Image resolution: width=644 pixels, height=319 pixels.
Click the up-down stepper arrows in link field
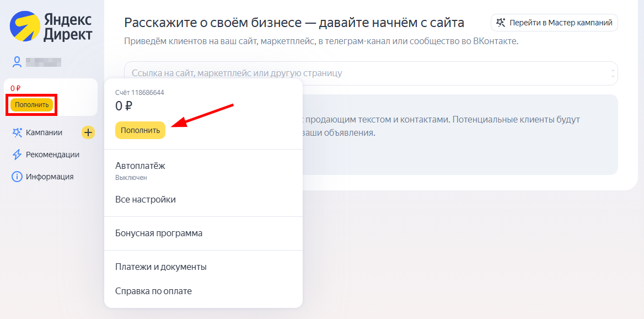613,73
